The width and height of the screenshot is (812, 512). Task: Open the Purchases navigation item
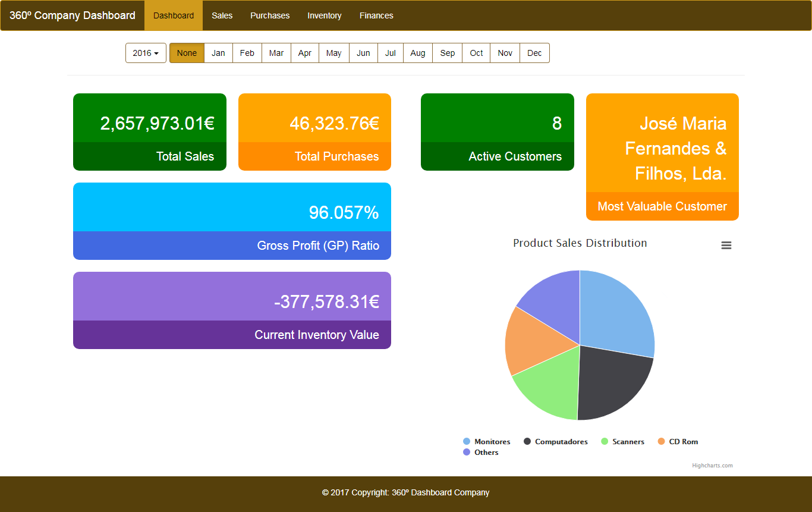pyautogui.click(x=270, y=15)
